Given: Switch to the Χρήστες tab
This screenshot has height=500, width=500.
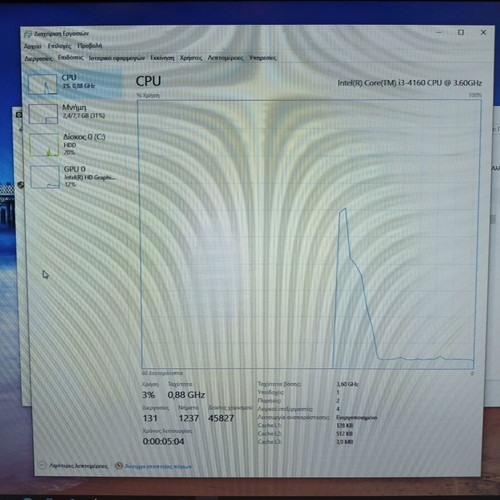Looking at the screenshot, I should 191,58.
